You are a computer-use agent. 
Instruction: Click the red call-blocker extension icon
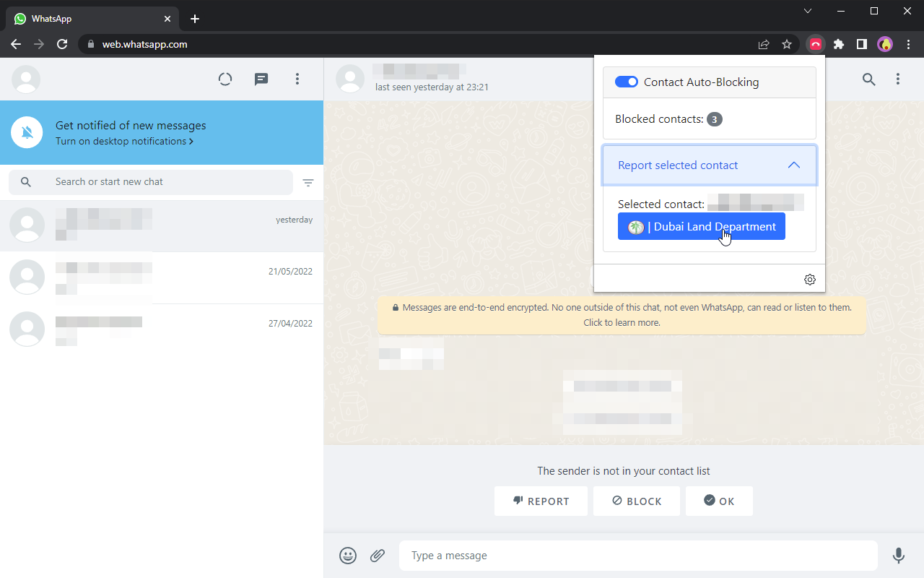pyautogui.click(x=816, y=44)
